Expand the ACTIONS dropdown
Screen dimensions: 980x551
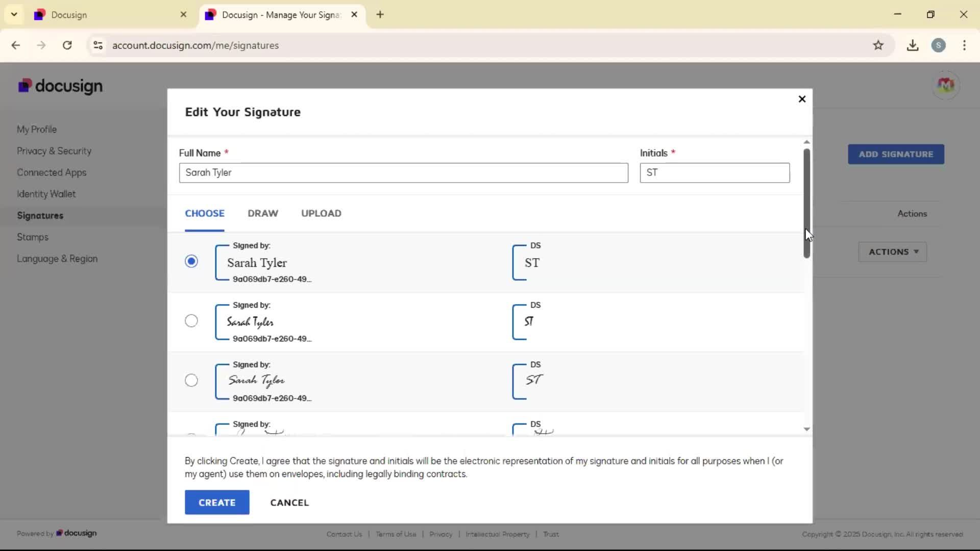pyautogui.click(x=893, y=252)
